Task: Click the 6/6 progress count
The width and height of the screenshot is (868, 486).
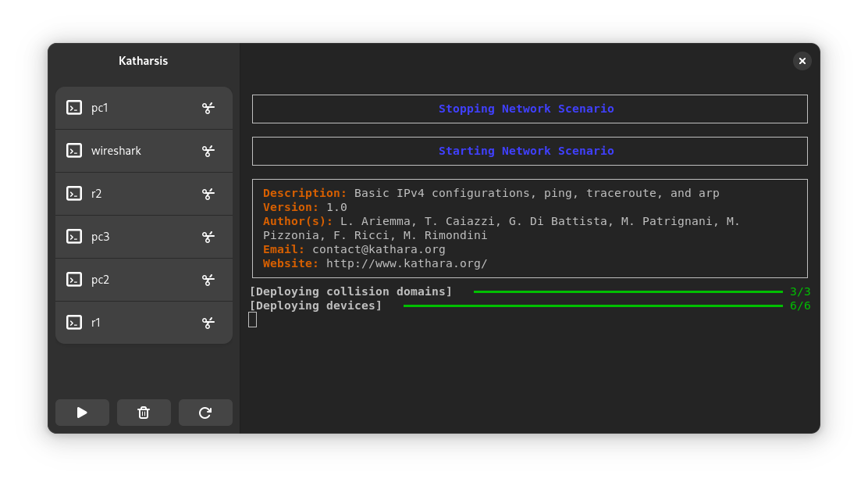Action: 800,306
